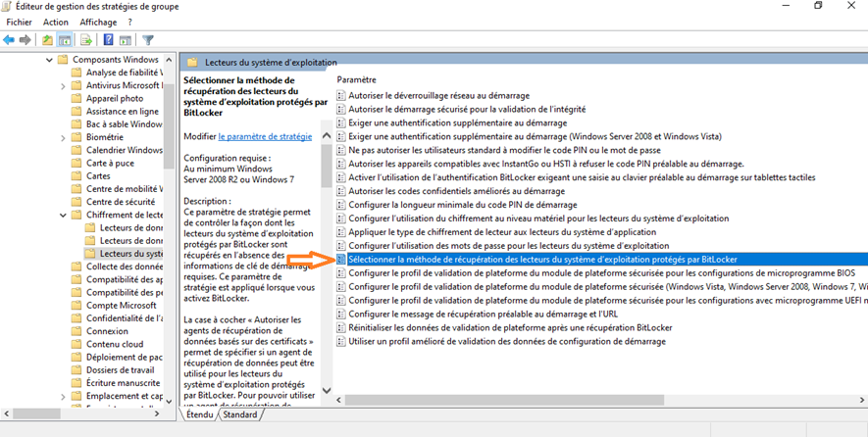Click the folder icon beside Dossiers de travail
The height and width of the screenshot is (437, 868).
click(x=77, y=370)
